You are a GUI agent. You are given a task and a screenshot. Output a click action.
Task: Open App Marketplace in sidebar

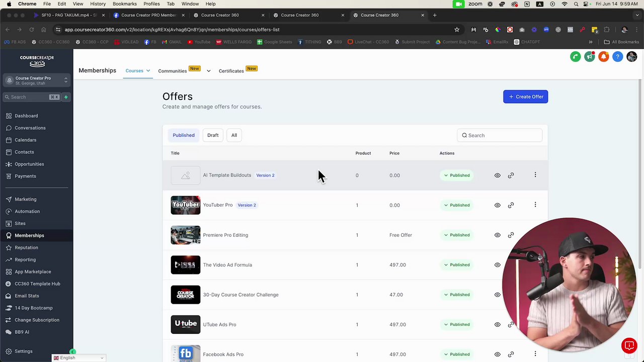tap(33, 271)
